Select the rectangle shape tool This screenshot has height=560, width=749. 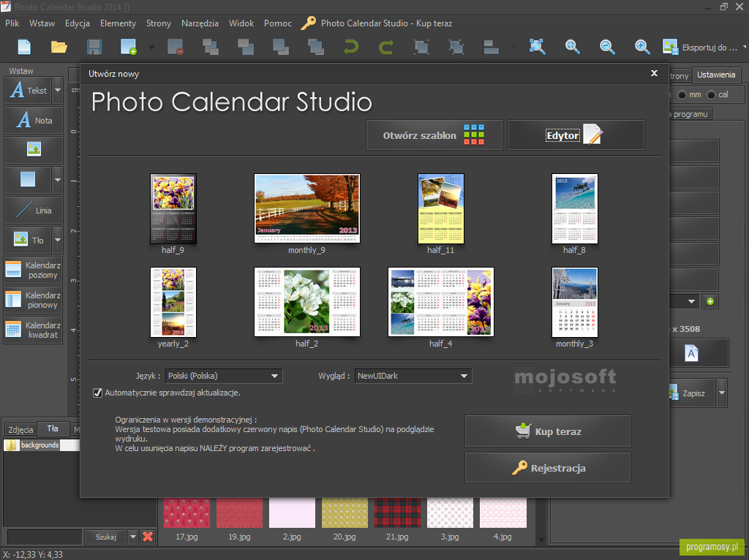[x=28, y=180]
